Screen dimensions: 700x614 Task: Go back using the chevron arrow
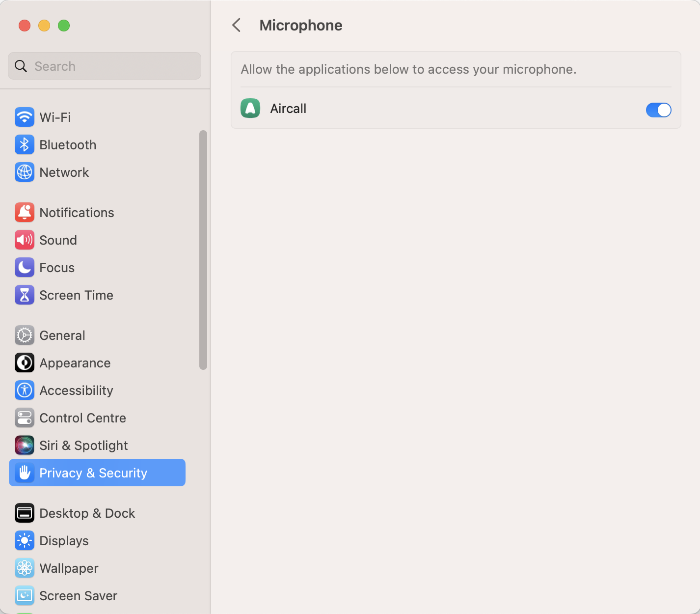coord(237,25)
